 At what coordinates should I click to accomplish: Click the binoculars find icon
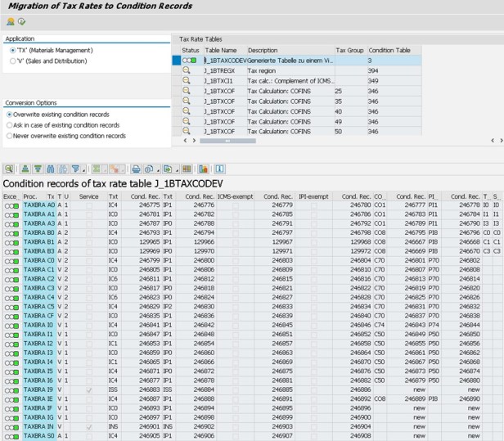coord(52,169)
